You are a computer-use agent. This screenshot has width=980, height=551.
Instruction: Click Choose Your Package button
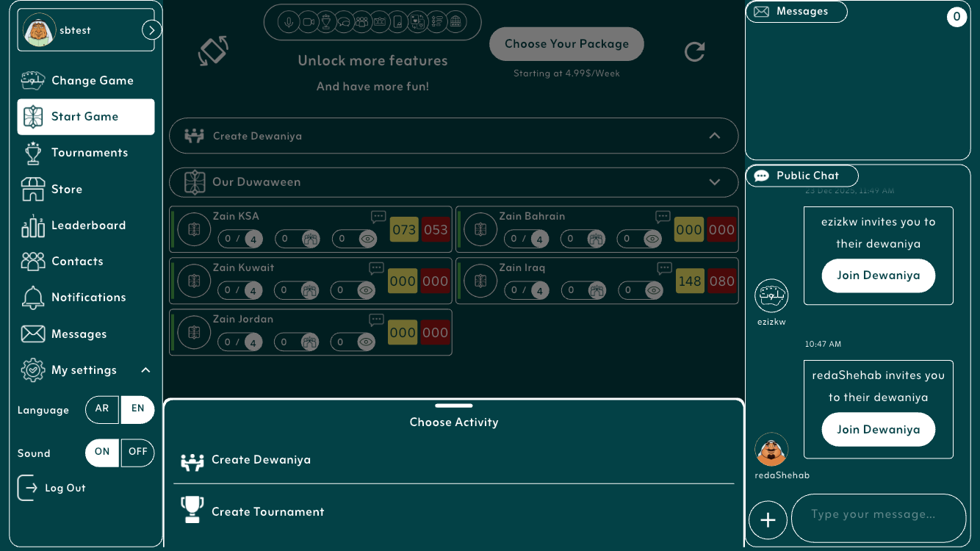566,44
